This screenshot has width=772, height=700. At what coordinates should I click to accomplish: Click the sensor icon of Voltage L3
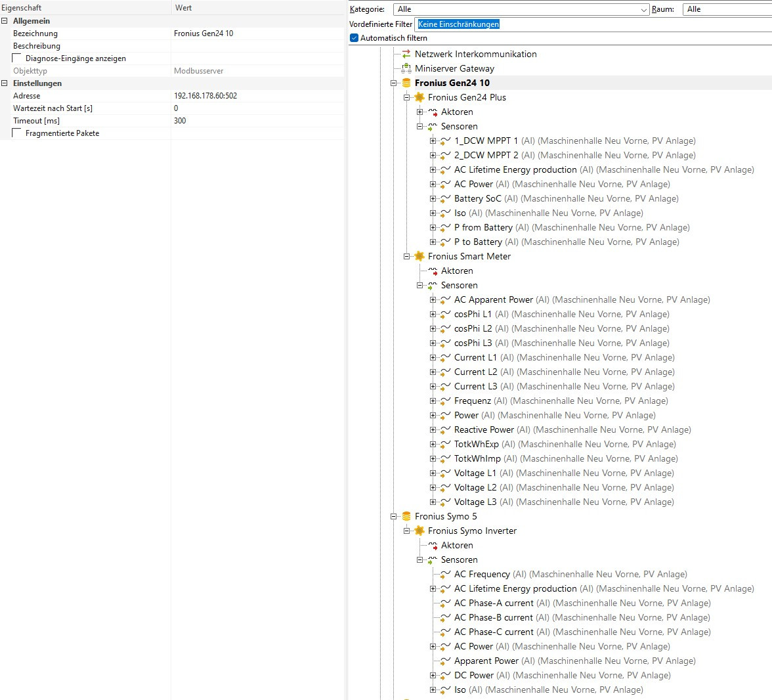(x=445, y=502)
